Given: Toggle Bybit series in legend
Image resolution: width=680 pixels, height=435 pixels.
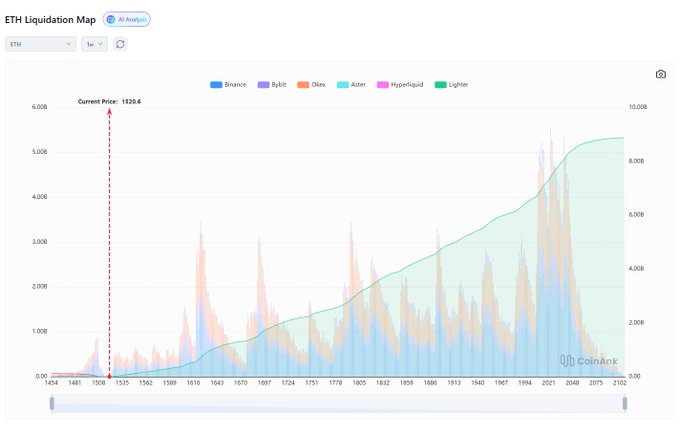Looking at the screenshot, I should [x=272, y=85].
